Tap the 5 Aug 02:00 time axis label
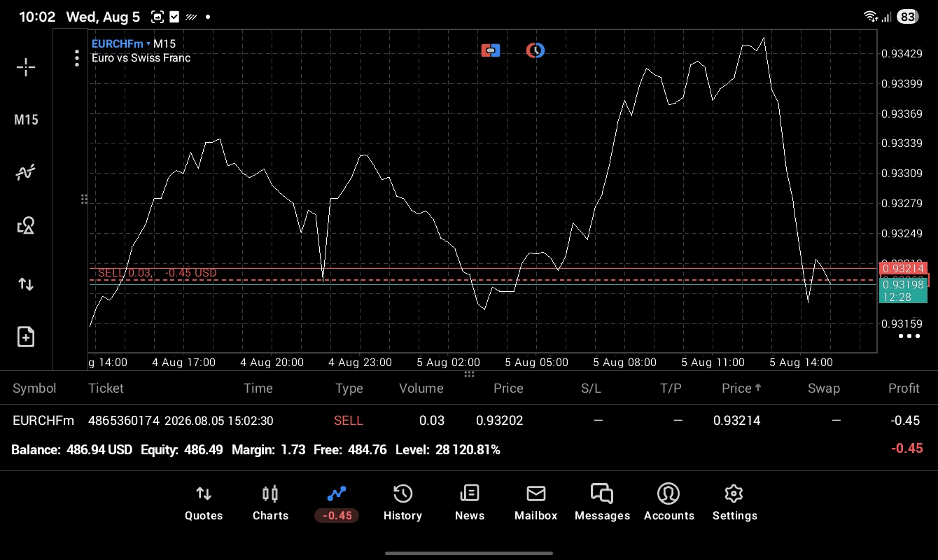 point(449,363)
